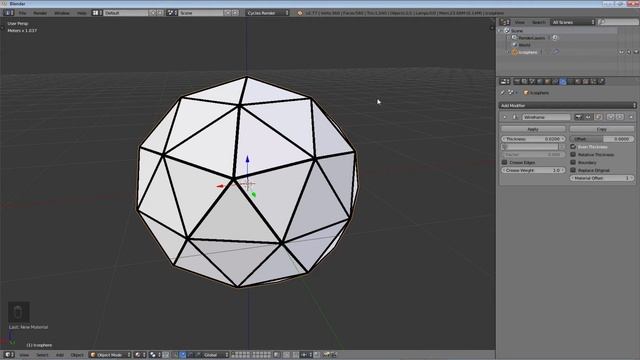Open the Render menu in top header
Viewport: 640px width, 360px height.
tap(40, 13)
